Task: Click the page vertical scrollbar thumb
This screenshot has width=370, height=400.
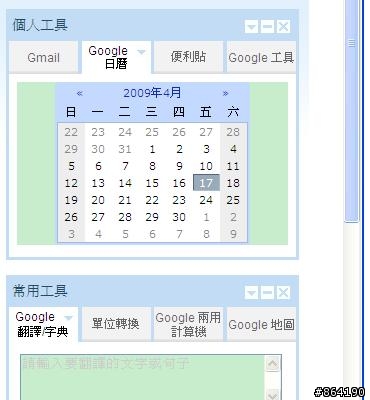Action: point(351,110)
